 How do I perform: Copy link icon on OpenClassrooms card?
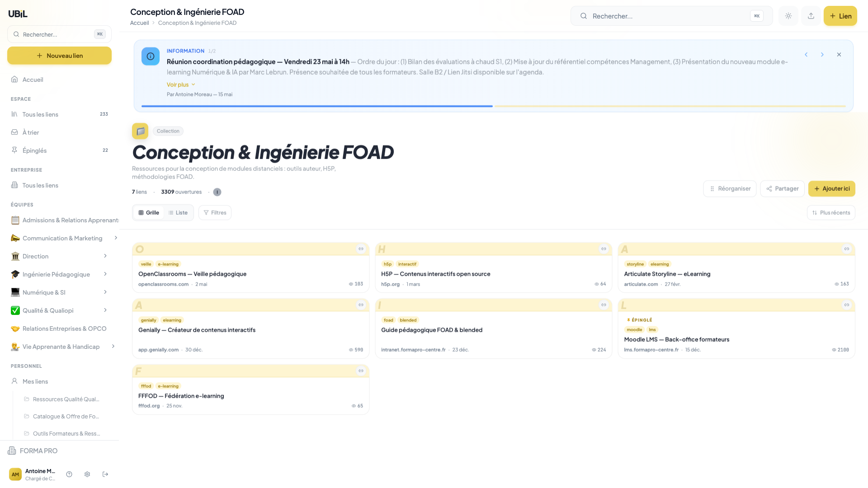(361, 249)
